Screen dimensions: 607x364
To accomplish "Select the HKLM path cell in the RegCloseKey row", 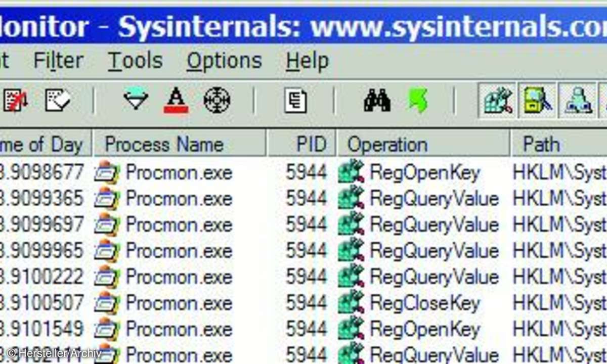I will click(560, 303).
